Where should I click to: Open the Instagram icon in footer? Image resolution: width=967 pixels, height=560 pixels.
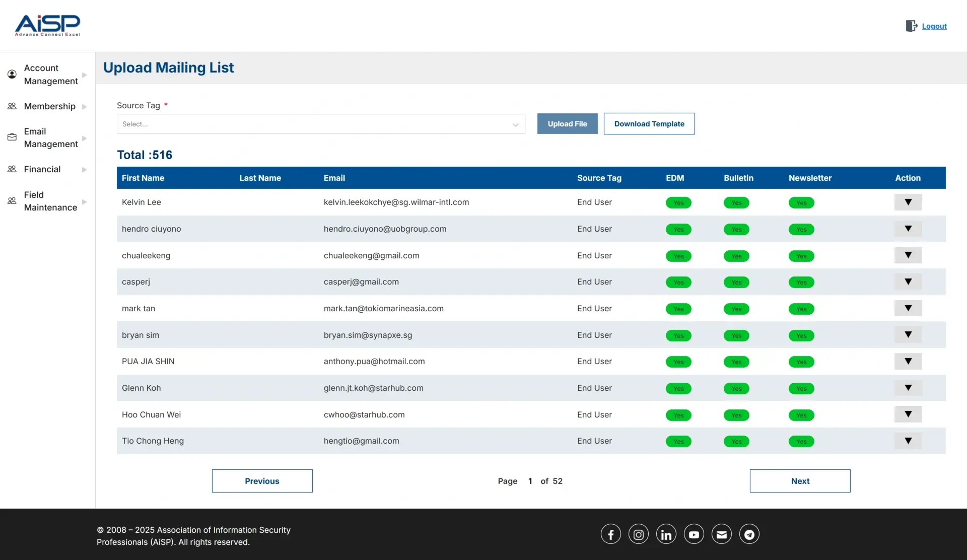[x=638, y=534]
